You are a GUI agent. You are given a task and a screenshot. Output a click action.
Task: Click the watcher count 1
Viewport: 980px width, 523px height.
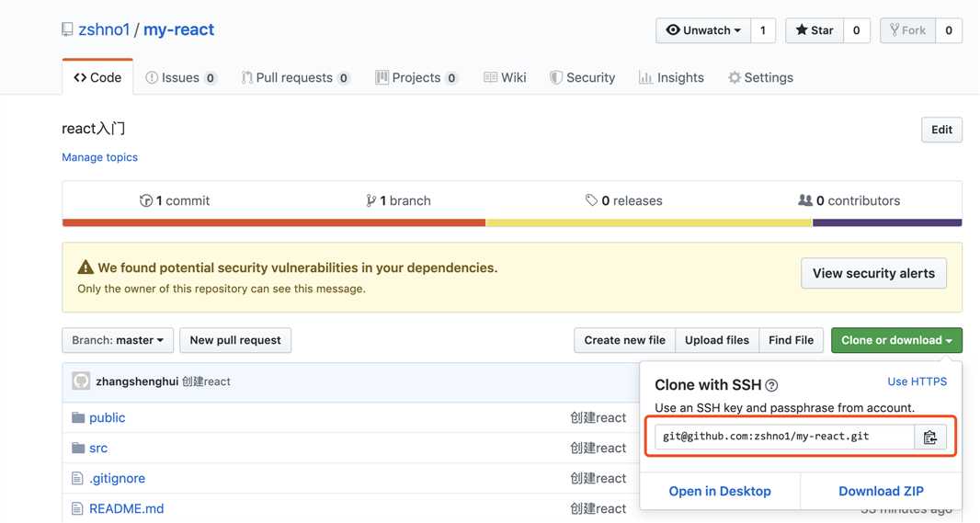(x=762, y=30)
